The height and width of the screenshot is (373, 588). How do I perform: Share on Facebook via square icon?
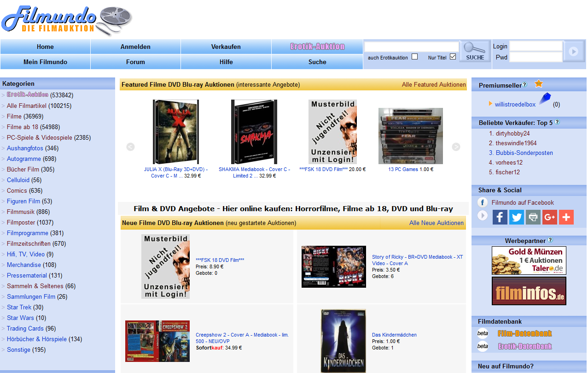(x=500, y=217)
